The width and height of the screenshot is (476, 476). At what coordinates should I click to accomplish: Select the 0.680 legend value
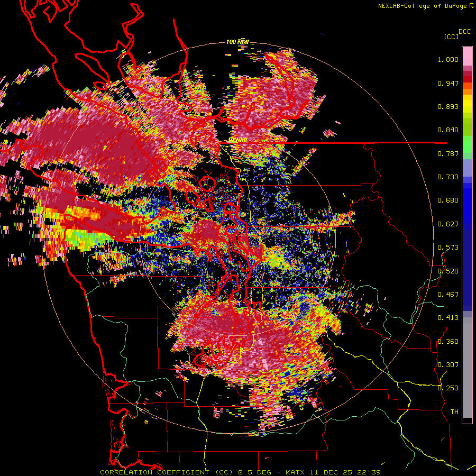[x=448, y=200]
